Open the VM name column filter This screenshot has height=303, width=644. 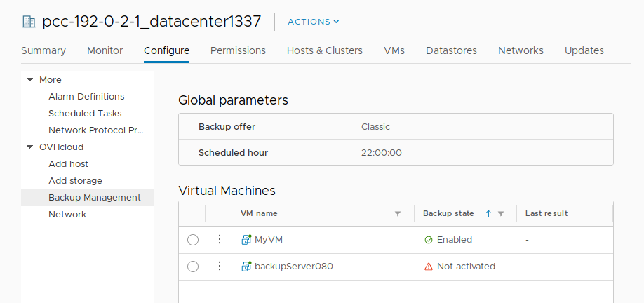398,214
